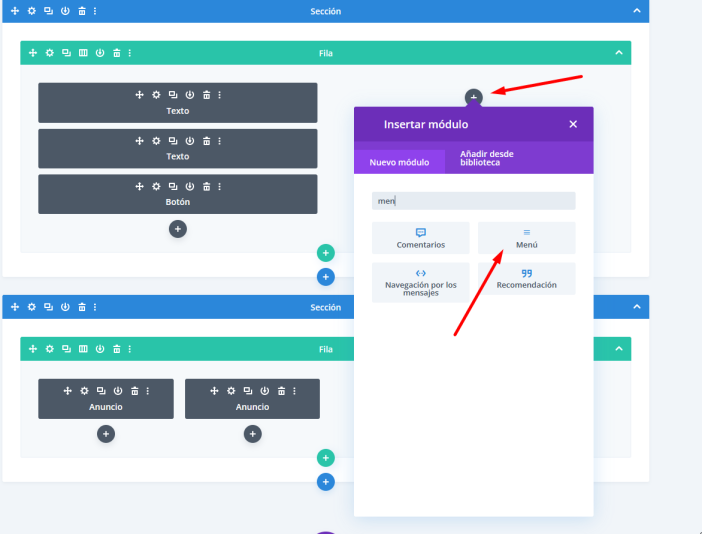Toggle the power icon on Botón module

(190, 186)
